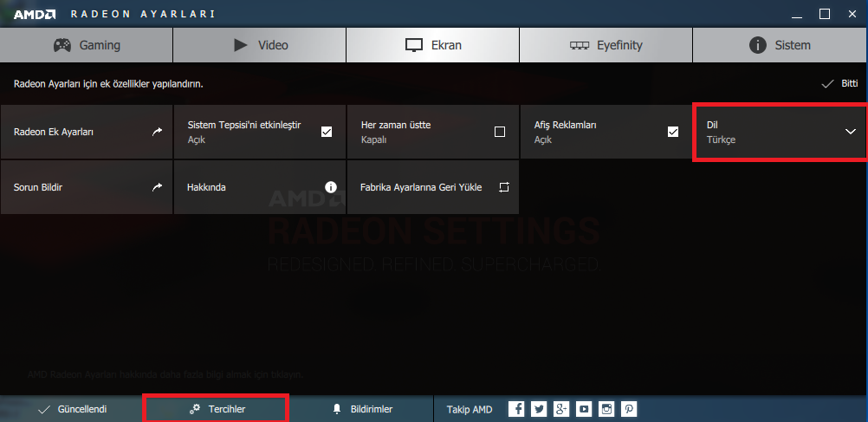Click the AMD logo in title bar
This screenshot has width=868, height=422.
35,15
